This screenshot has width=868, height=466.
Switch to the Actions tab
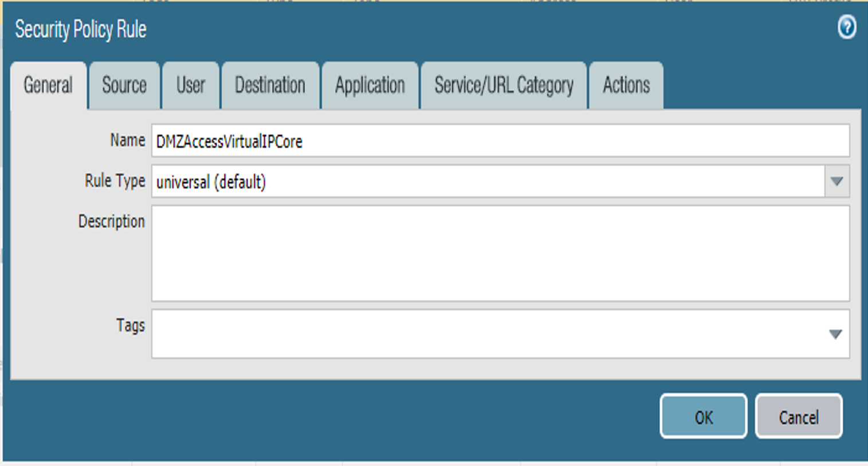[626, 85]
